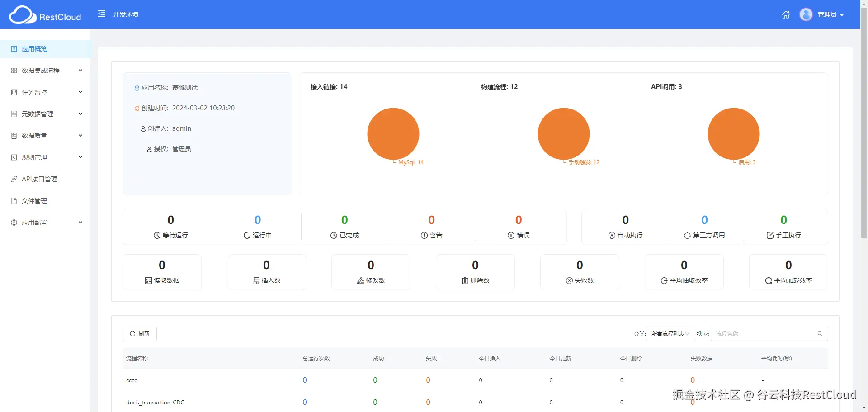Click the 元数据管理 sidebar icon
This screenshot has width=868, height=412.
point(14,114)
